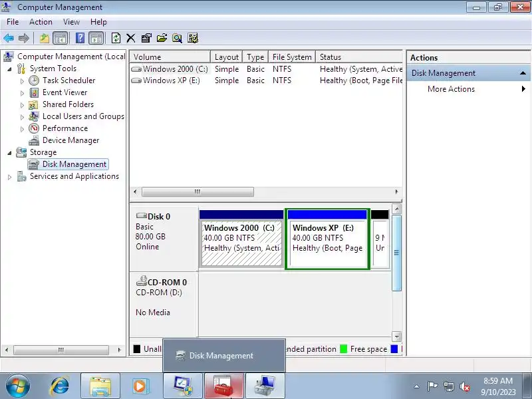
Task: Expand the Event Viewer node arrow
Action: pos(22,93)
